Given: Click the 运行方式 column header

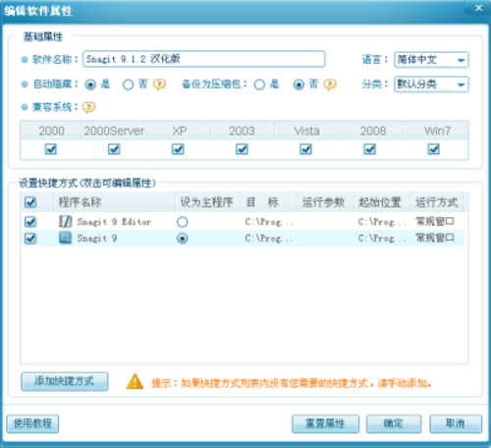Looking at the screenshot, I should coord(437,202).
